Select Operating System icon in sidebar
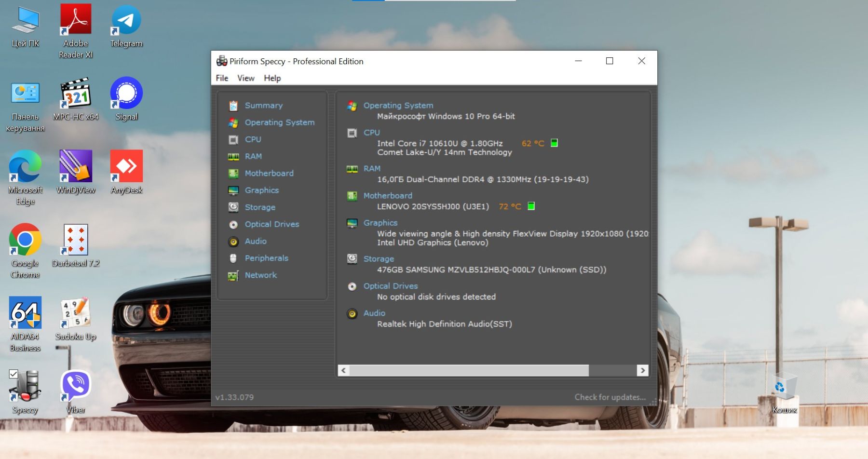 tap(233, 122)
